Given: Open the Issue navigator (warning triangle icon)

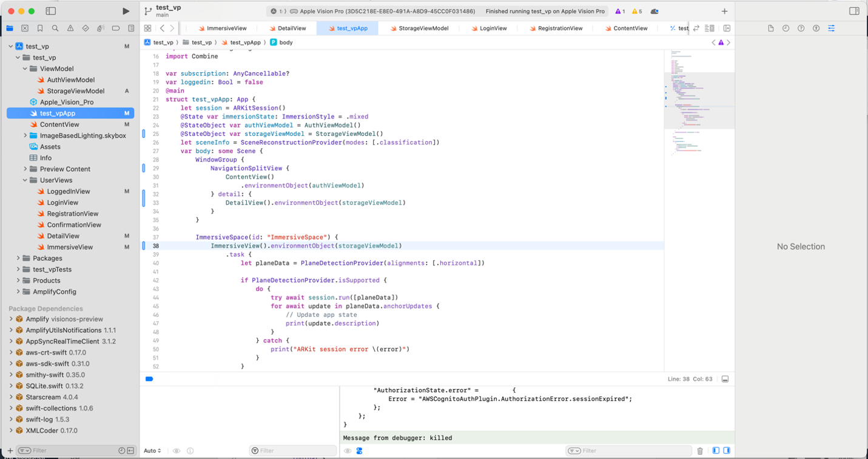Looking at the screenshot, I should (x=69, y=27).
